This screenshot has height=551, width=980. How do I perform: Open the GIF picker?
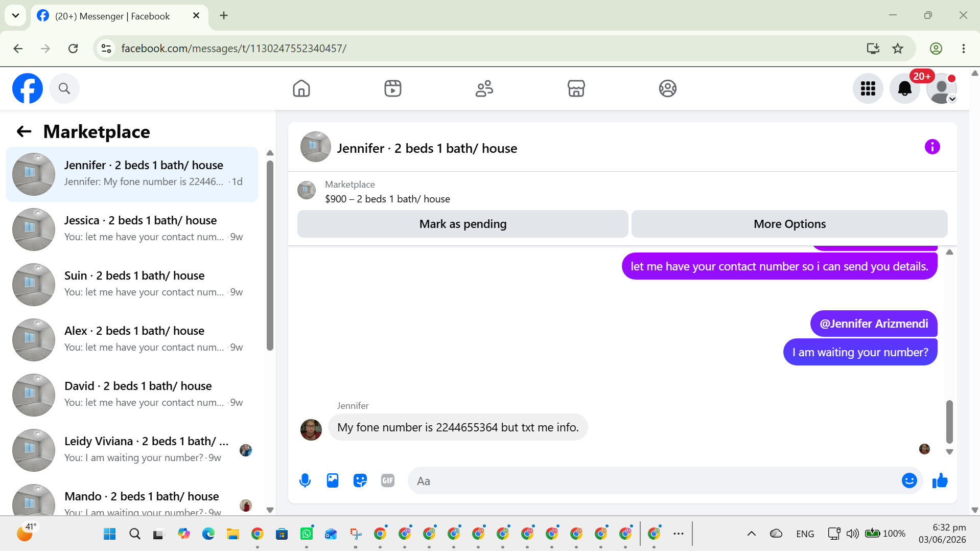click(388, 480)
